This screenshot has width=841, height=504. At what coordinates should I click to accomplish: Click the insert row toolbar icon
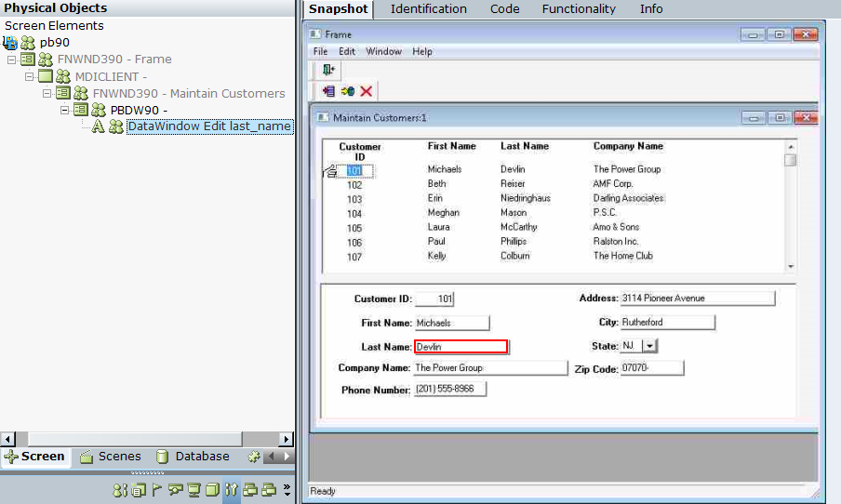click(328, 91)
